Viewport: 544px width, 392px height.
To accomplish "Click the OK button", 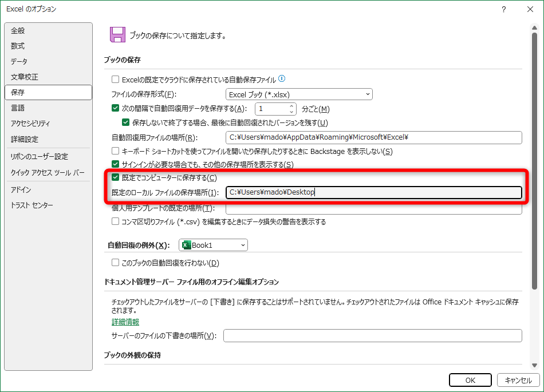I will [x=470, y=379].
